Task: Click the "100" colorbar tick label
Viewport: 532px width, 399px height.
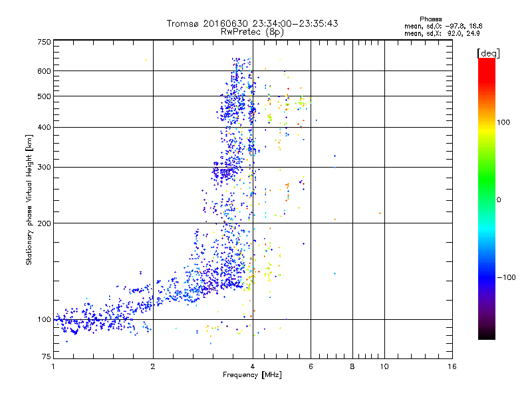Action: tap(503, 122)
